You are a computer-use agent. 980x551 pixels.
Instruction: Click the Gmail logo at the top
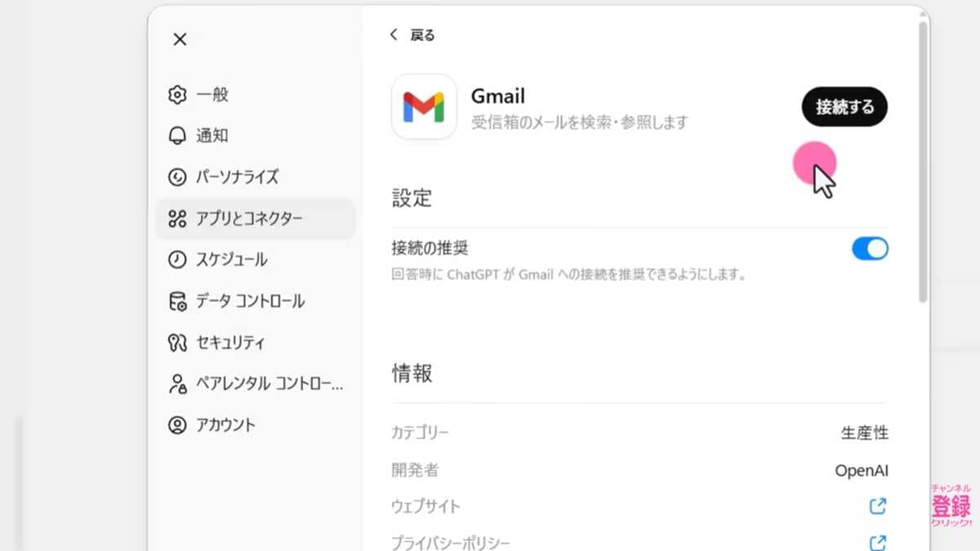point(424,107)
